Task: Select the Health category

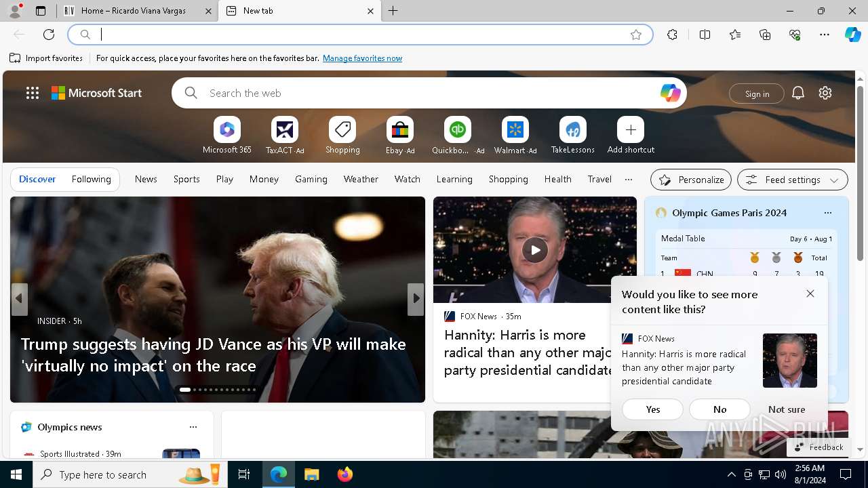Action: (x=557, y=179)
